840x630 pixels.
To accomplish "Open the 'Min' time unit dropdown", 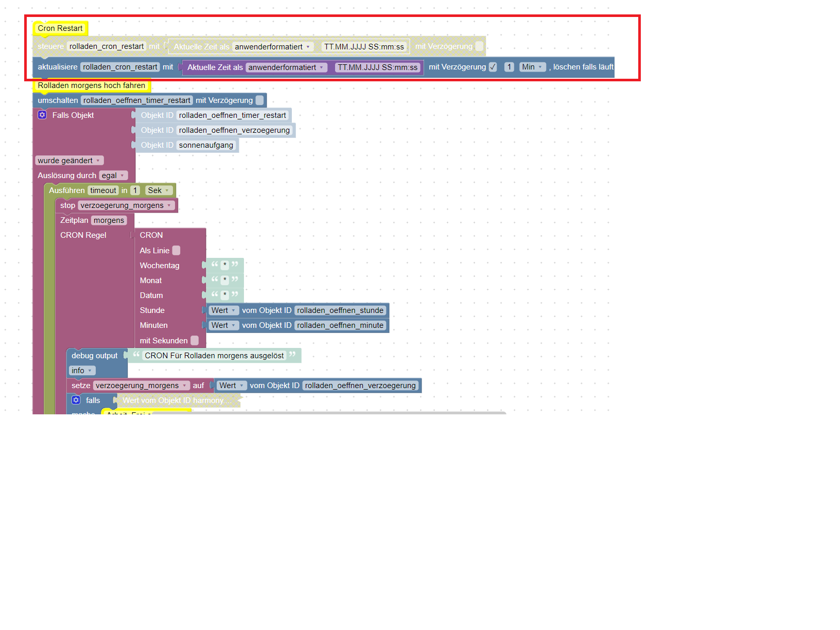I will click(x=532, y=67).
